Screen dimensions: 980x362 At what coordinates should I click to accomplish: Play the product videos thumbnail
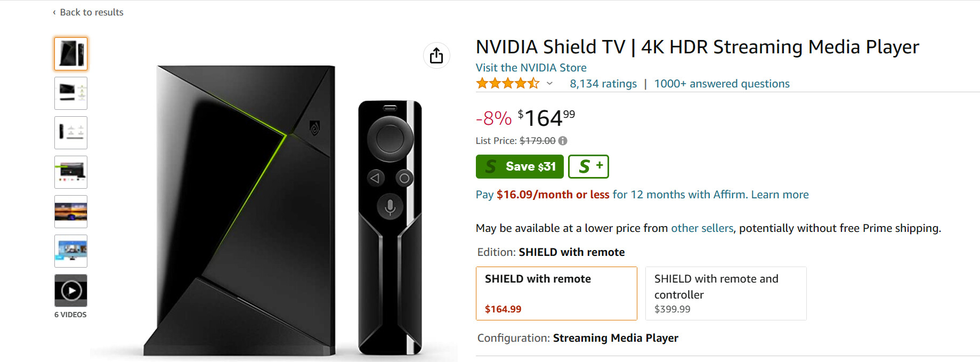71,291
